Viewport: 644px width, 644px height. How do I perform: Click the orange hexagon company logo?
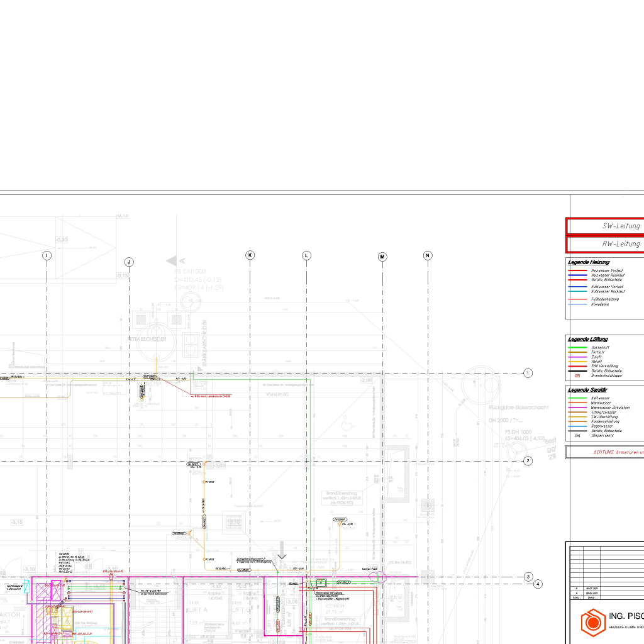[593, 622]
